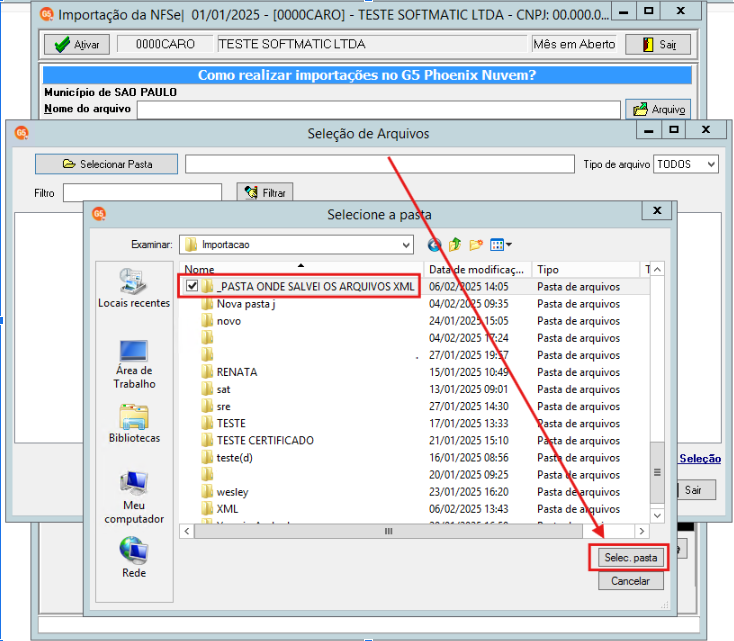The width and height of the screenshot is (734, 641).
Task: Focus the Filtro input field
Action: pos(142,192)
